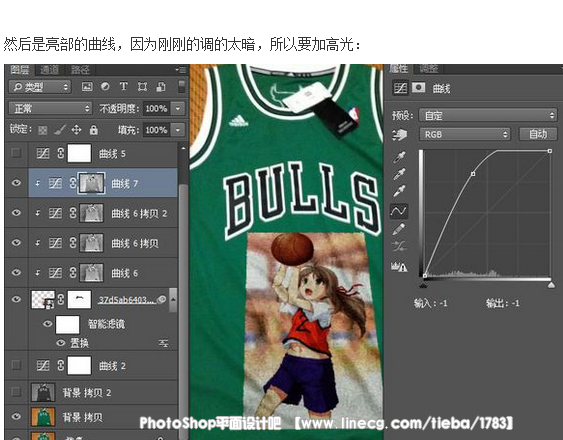Screen dimensions: 563x440
Task: Switch to the 属性 tab
Action: point(399,69)
